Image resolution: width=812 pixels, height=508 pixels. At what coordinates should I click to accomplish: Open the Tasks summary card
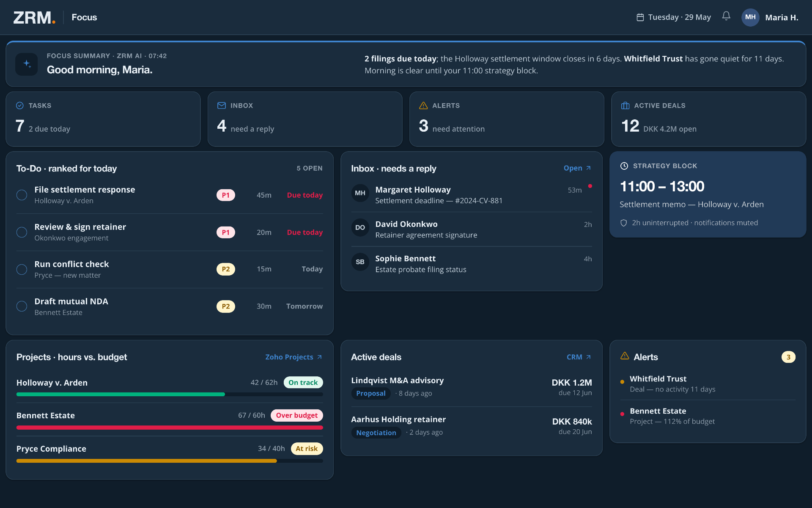click(103, 119)
